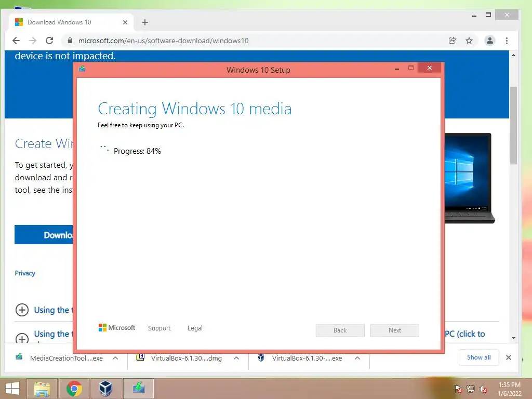532x399 pixels.
Task: Open the Chrome profile avatar menu
Action: point(489,41)
